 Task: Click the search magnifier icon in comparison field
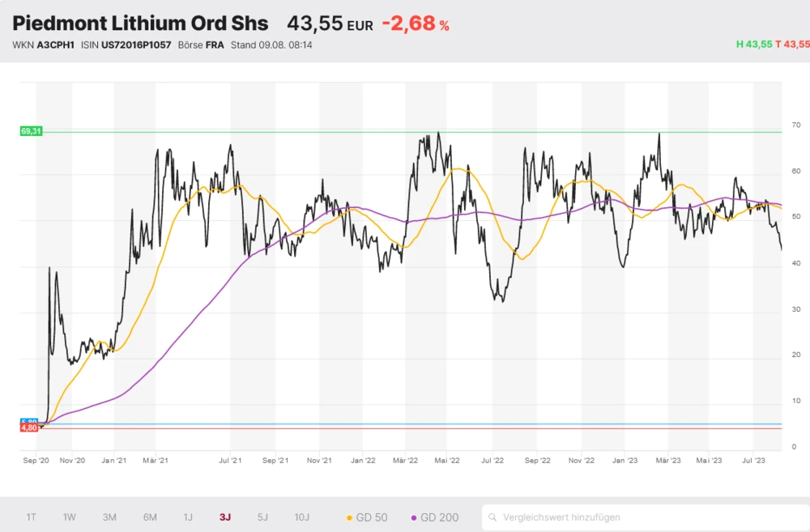click(492, 517)
